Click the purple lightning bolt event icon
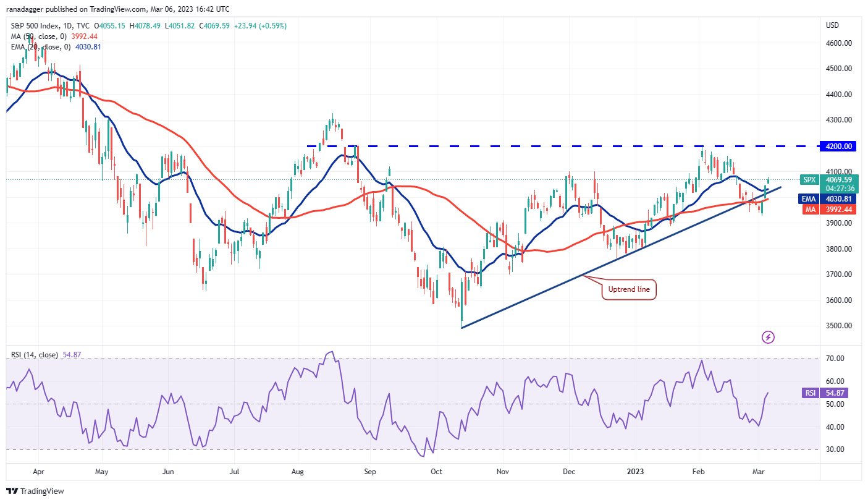 768,337
